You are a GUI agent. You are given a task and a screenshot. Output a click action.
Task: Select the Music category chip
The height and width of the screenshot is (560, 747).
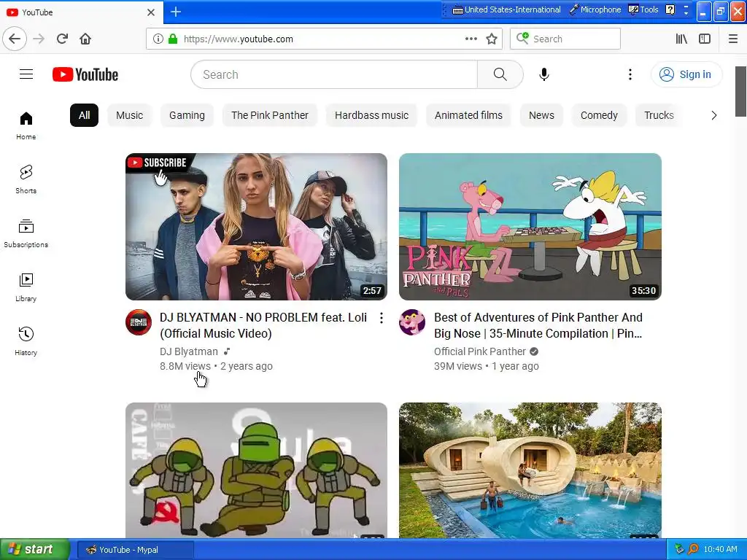tap(130, 115)
